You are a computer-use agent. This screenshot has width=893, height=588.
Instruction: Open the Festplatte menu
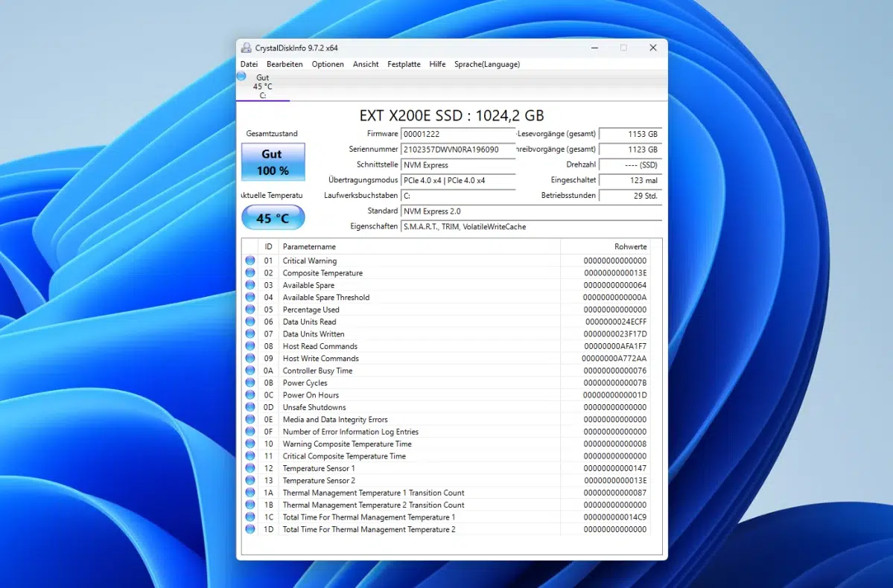tap(404, 64)
